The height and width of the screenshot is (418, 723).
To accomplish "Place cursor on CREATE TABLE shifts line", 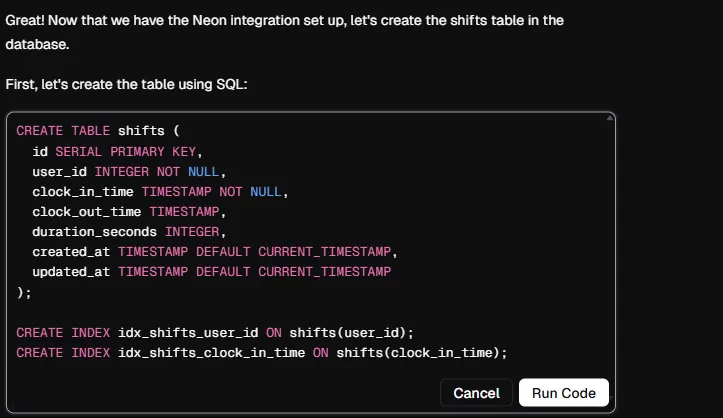I will (x=98, y=131).
